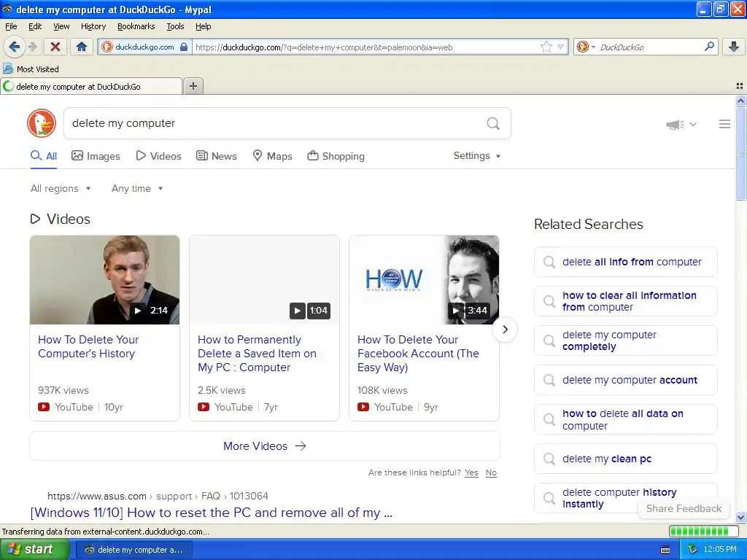Submit search with magnifier in search box
Viewport: 747px width, 560px height.
tap(493, 123)
